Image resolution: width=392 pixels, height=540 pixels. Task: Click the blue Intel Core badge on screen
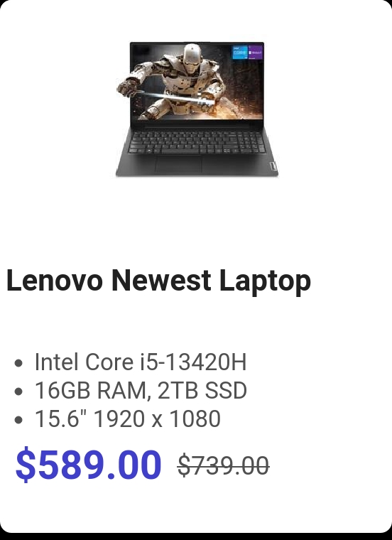pos(240,52)
